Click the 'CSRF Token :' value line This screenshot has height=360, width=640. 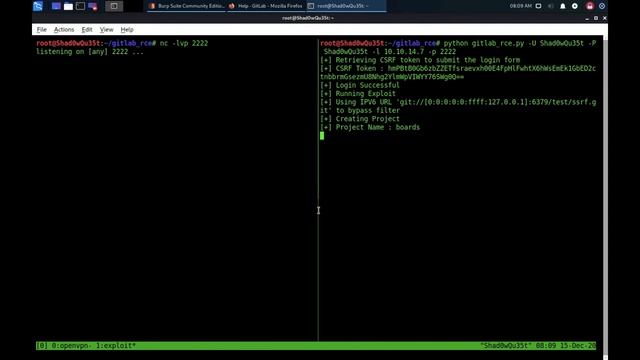coord(458,73)
